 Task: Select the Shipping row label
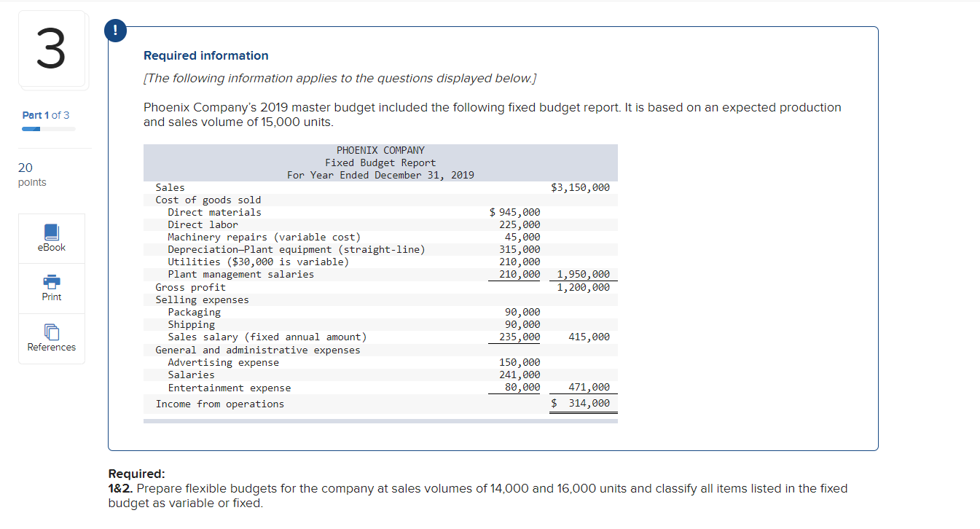(191, 324)
